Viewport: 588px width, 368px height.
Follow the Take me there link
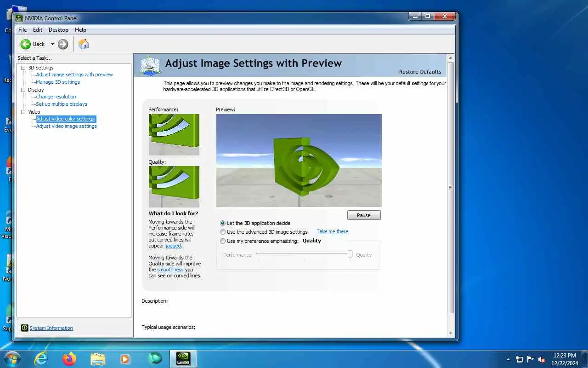[x=333, y=232]
